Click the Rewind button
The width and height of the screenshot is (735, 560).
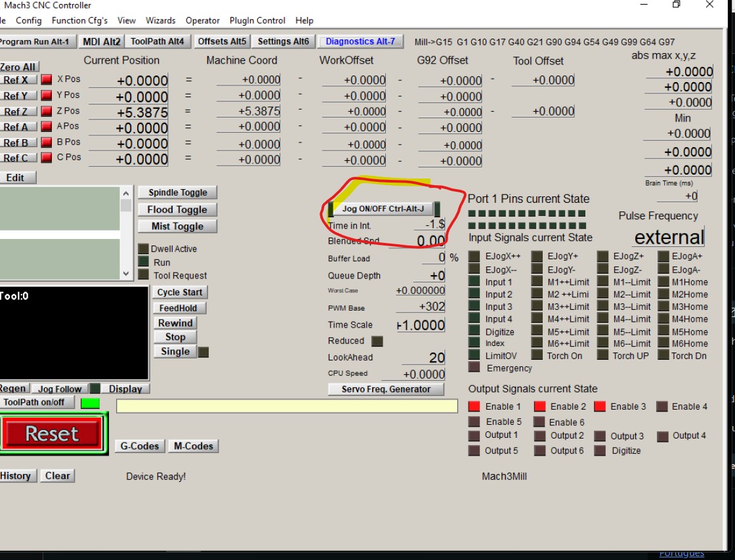[175, 323]
